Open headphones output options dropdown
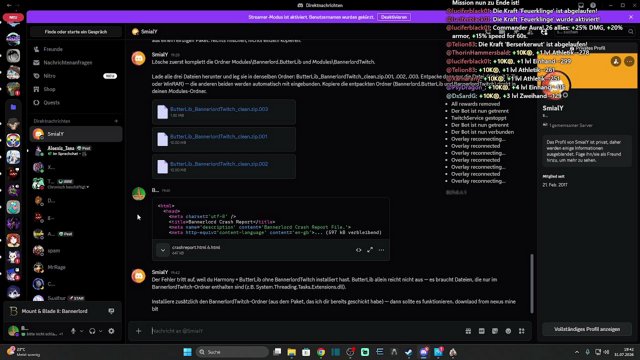This screenshot has width=640, height=360. (x=100, y=331)
